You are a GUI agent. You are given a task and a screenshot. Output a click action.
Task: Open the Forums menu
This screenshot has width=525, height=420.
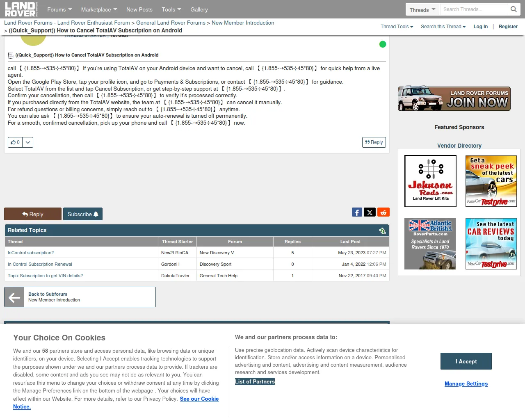59,9
